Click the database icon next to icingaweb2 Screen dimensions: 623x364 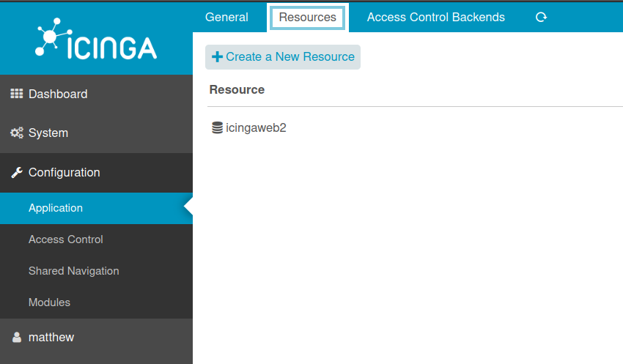pyautogui.click(x=217, y=128)
